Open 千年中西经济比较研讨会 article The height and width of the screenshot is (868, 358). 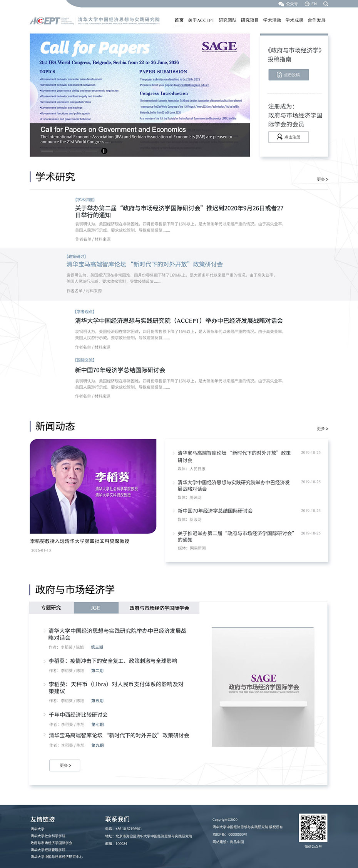(78, 715)
